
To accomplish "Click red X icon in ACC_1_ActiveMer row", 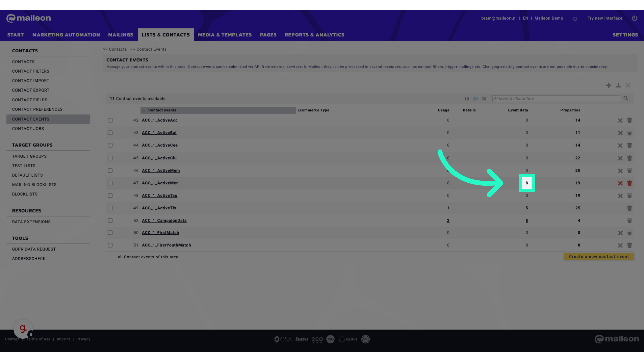I will coord(620,183).
